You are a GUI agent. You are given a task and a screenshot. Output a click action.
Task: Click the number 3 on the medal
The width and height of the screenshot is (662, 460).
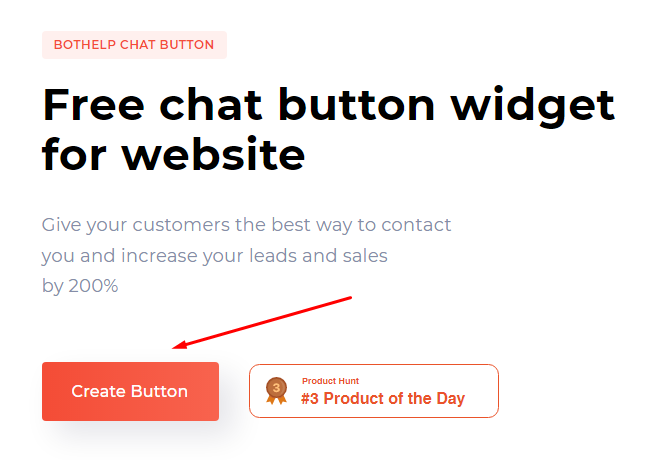tap(277, 387)
